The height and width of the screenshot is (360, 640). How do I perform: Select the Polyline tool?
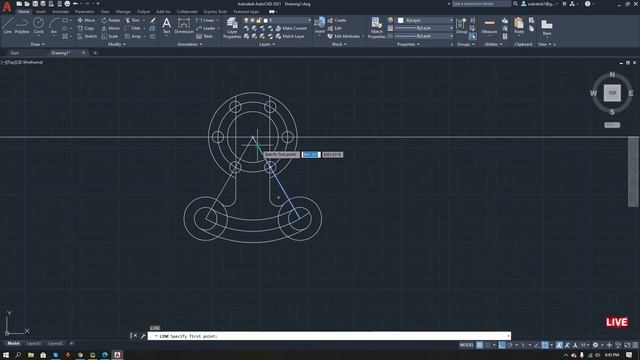22,25
